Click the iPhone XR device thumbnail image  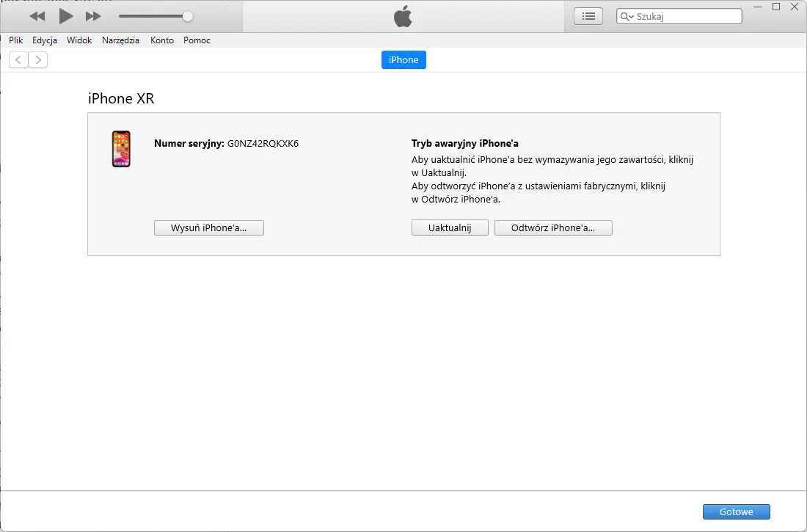point(120,149)
